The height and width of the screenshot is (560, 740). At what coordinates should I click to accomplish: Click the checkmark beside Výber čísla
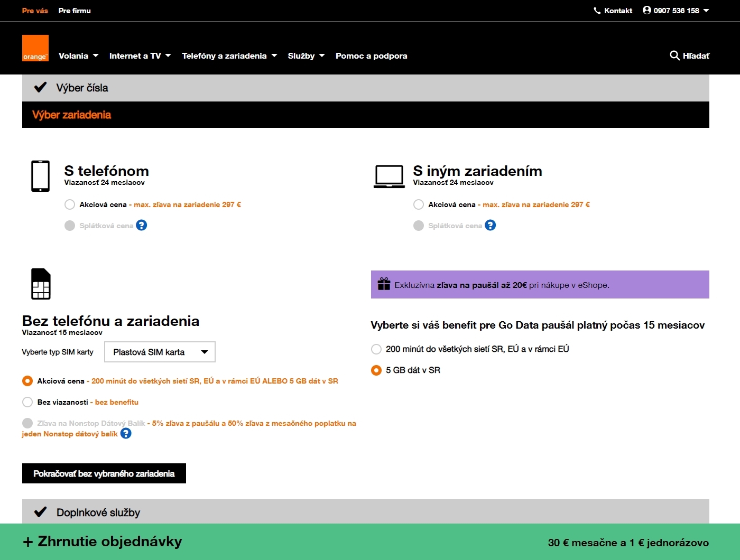tap(40, 88)
